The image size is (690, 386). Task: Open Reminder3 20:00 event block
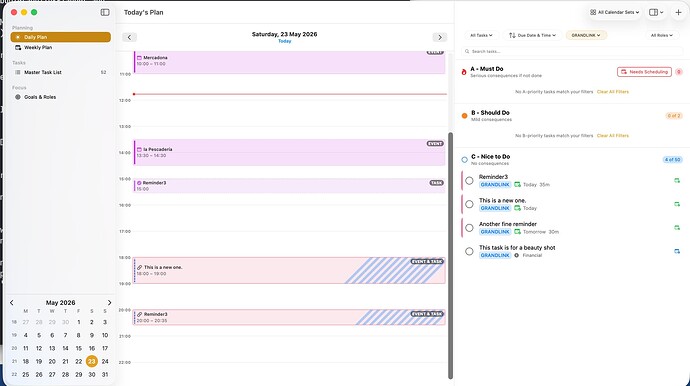[x=289, y=317]
